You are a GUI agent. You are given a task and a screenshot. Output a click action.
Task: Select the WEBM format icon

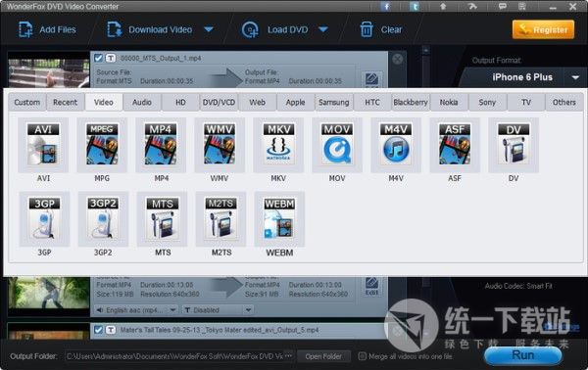(279, 219)
